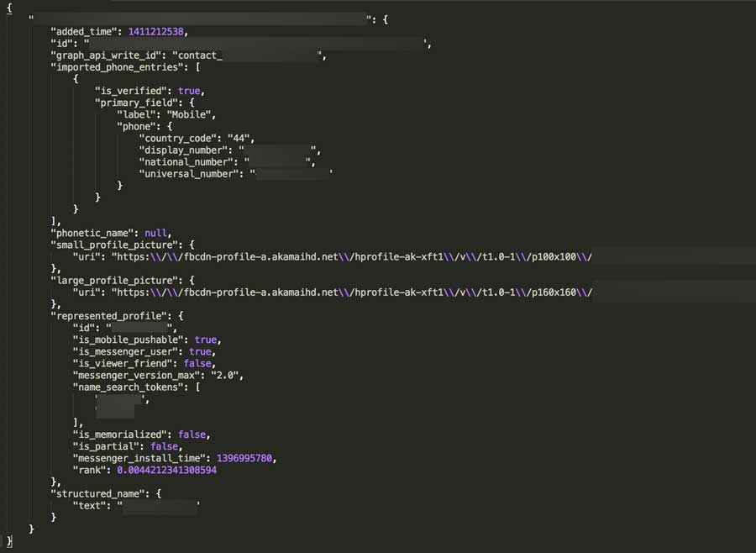Click the phonetic_name null value

[155, 233]
